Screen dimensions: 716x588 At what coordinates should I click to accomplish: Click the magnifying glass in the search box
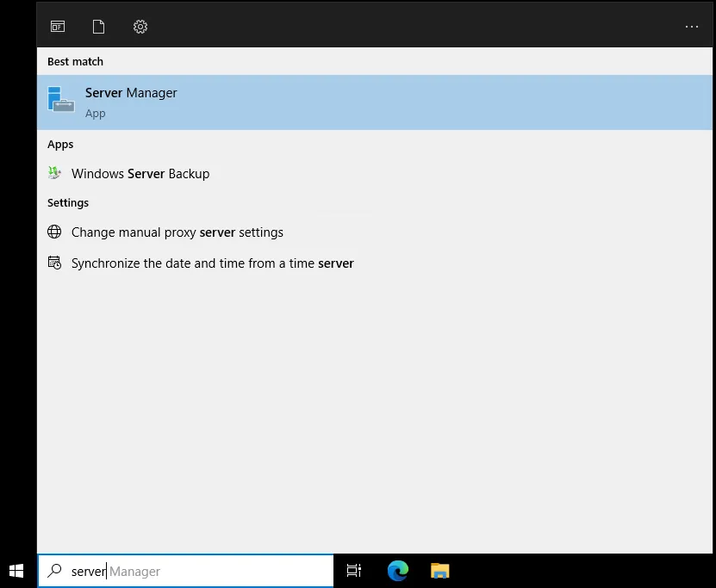53,571
